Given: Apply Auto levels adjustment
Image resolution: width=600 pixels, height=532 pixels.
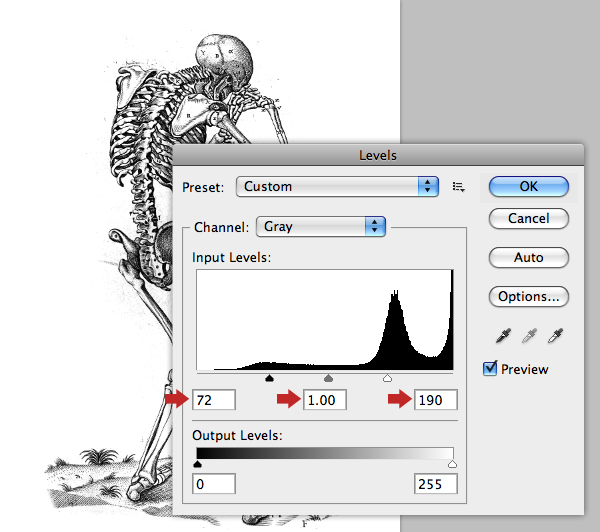Looking at the screenshot, I should [528, 257].
